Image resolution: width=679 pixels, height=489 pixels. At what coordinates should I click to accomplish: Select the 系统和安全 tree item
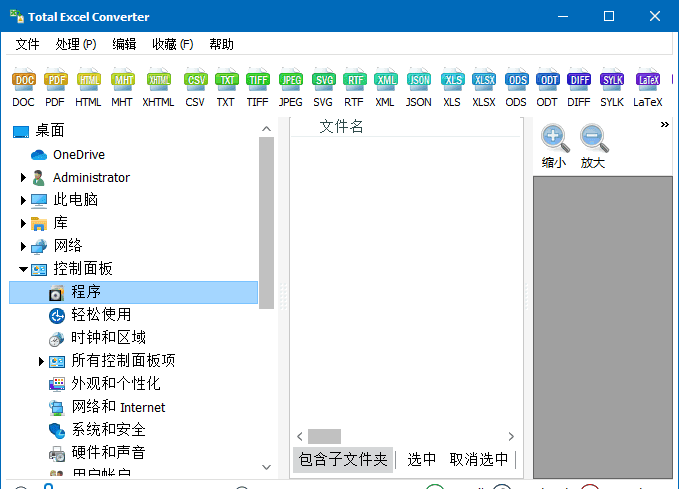(108, 430)
